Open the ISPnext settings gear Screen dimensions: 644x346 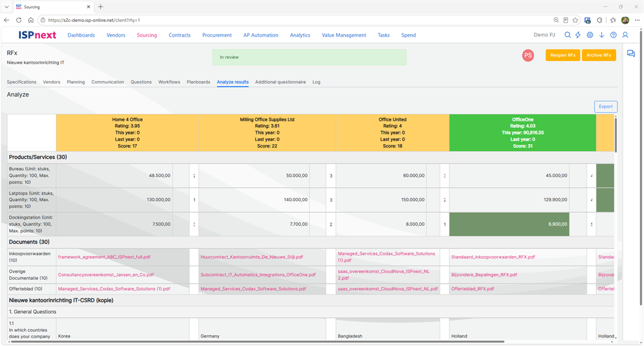[x=590, y=35]
